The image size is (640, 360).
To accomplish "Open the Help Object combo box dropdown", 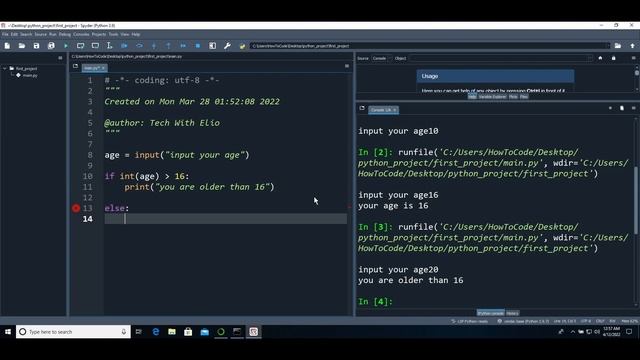I will coord(589,58).
